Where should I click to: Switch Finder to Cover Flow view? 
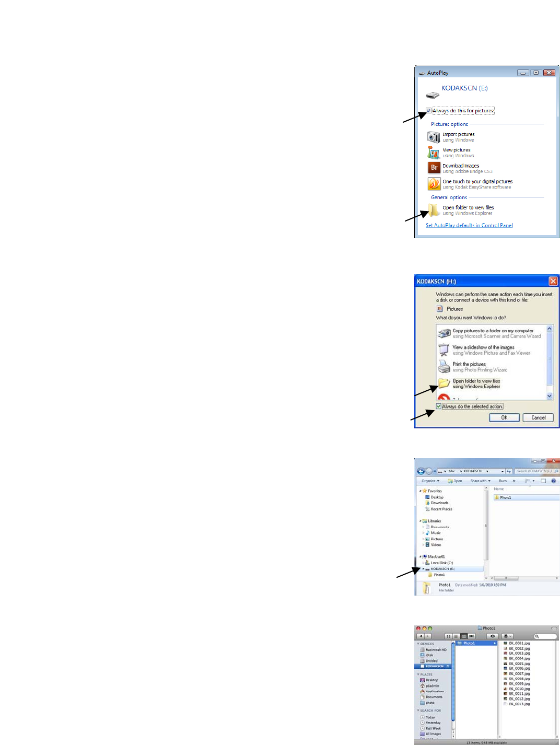coord(471,636)
